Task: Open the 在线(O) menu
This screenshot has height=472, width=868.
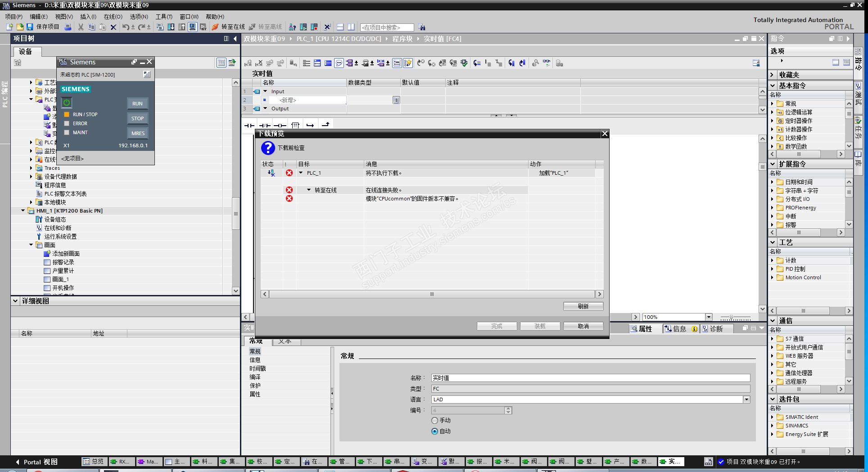Action: click(x=113, y=17)
